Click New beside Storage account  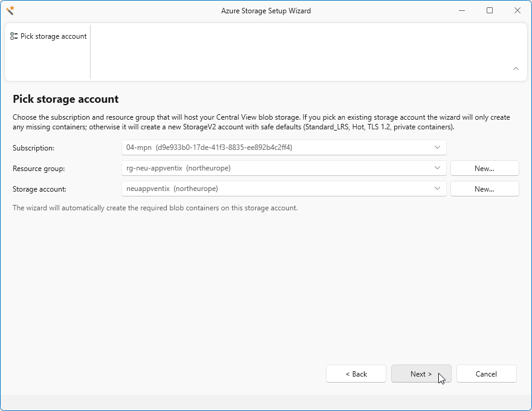tap(484, 189)
